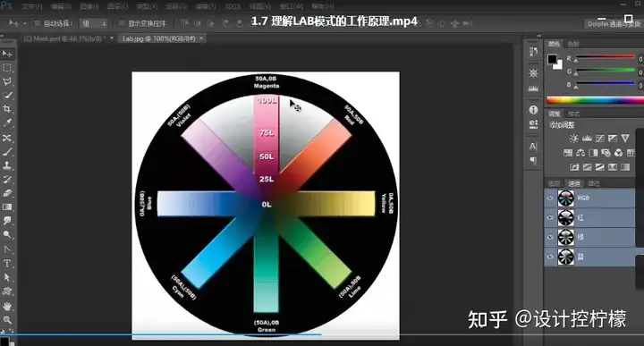Toggle the Show Transform Controls checkbox
This screenshot has height=346, width=644.
tap(122, 23)
